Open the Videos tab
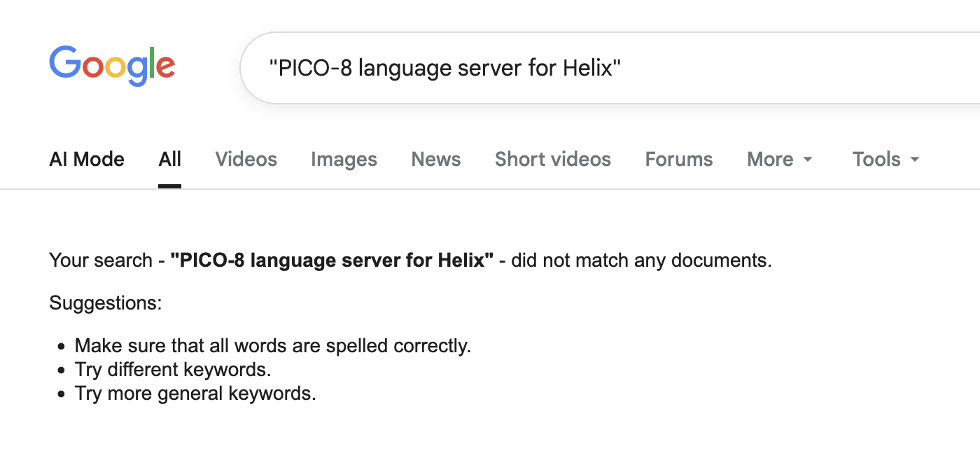Image resolution: width=980 pixels, height=458 pixels. click(x=246, y=159)
